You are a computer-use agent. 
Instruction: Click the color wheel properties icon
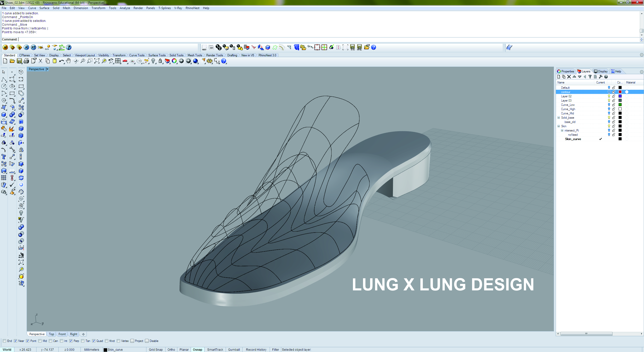click(174, 61)
